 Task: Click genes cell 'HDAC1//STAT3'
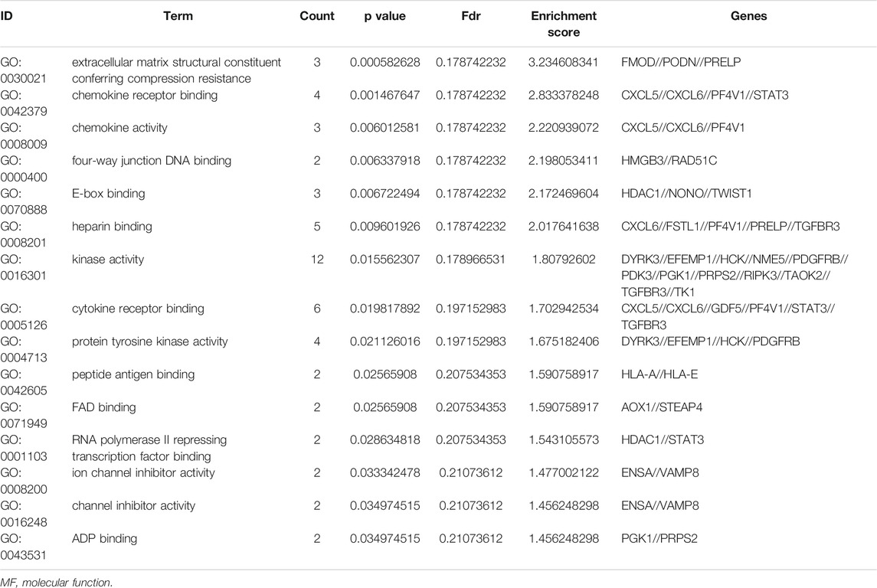(x=663, y=440)
